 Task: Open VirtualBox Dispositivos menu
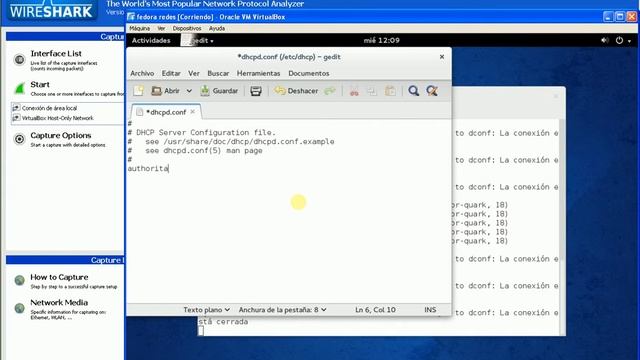coord(187,29)
